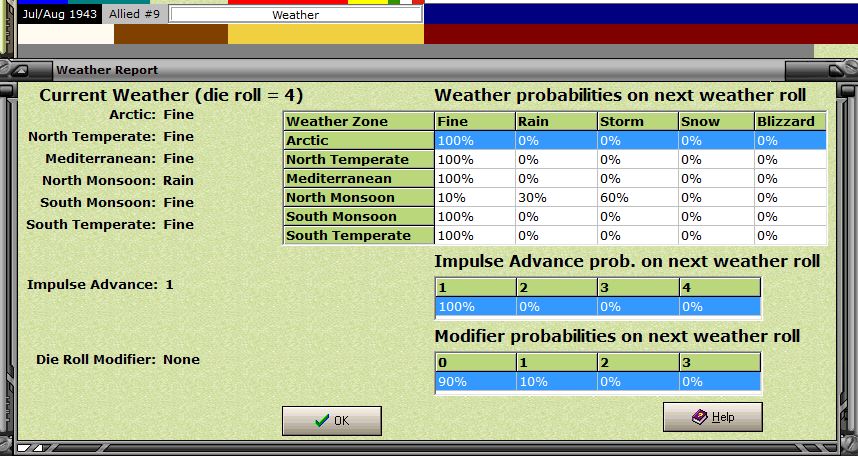Click the Mediterranean Fine 100% cell

[x=475, y=178]
